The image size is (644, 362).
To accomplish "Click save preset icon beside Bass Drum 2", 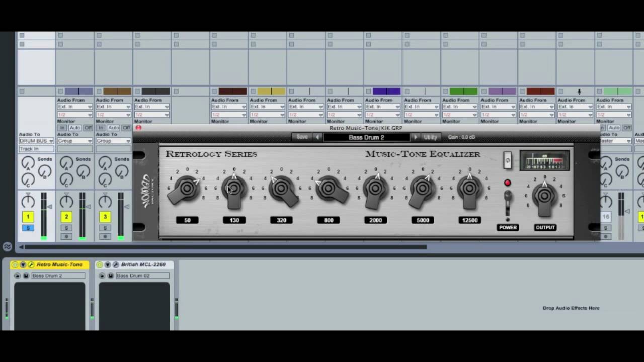I will pos(26,276).
